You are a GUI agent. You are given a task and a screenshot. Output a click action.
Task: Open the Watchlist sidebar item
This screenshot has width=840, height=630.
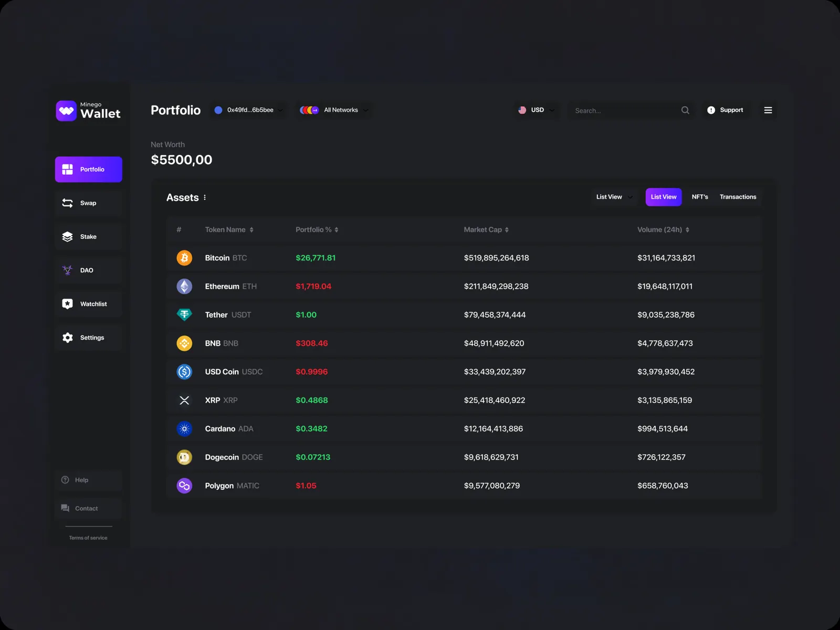tap(89, 304)
